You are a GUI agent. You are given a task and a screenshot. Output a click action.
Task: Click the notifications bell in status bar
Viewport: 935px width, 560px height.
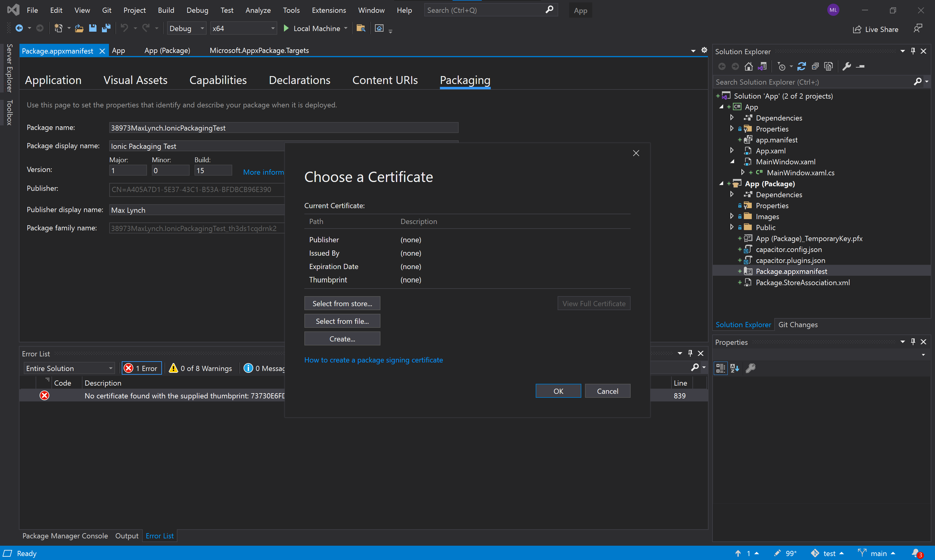click(x=916, y=553)
